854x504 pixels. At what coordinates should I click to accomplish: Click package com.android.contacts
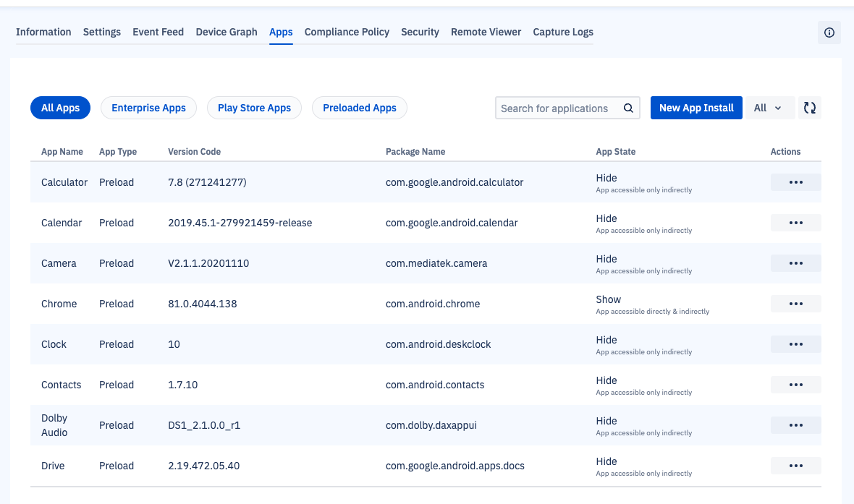tap(435, 385)
